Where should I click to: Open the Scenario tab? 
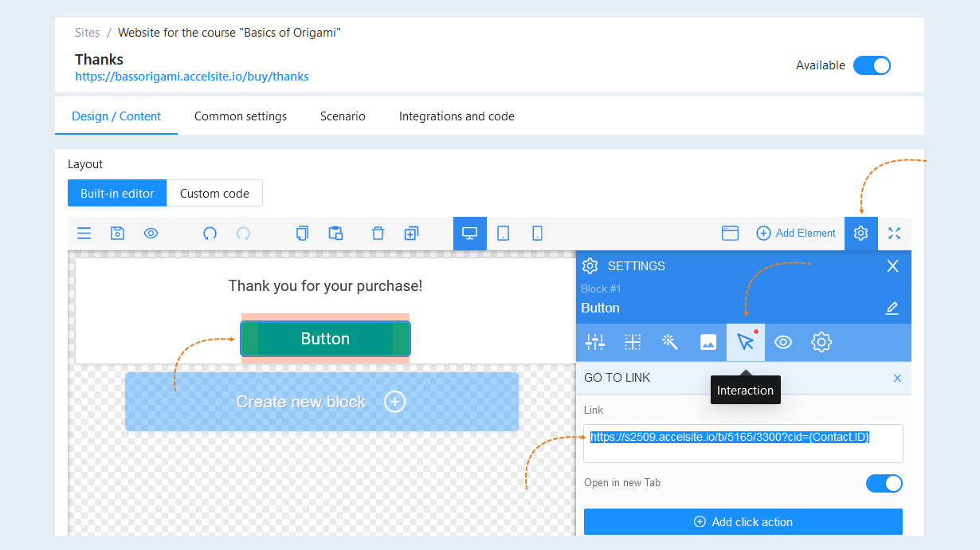pos(343,116)
